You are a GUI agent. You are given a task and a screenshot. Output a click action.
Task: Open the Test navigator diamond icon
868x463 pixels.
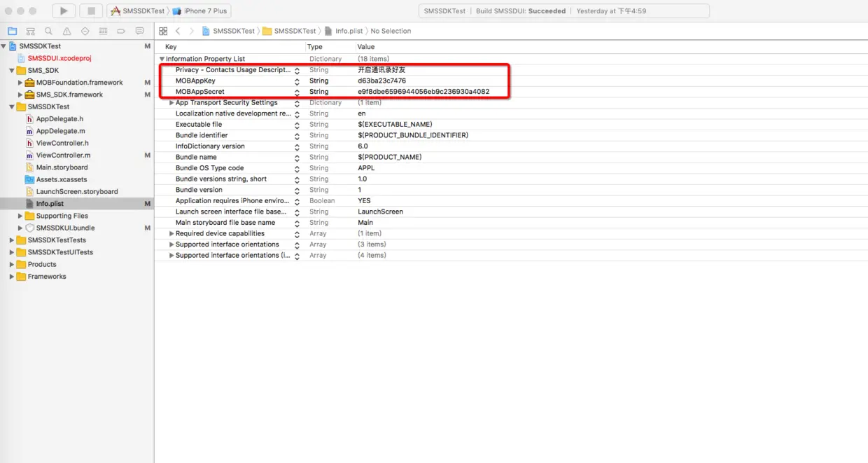(85, 32)
